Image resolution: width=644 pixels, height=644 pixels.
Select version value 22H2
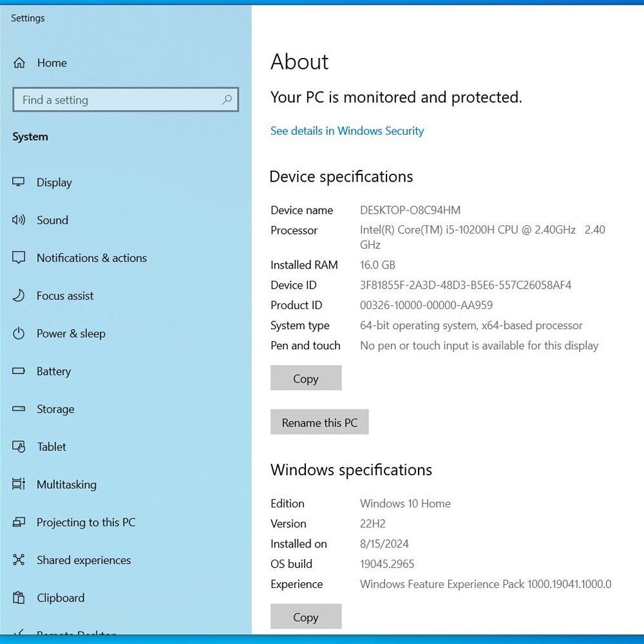[372, 524]
